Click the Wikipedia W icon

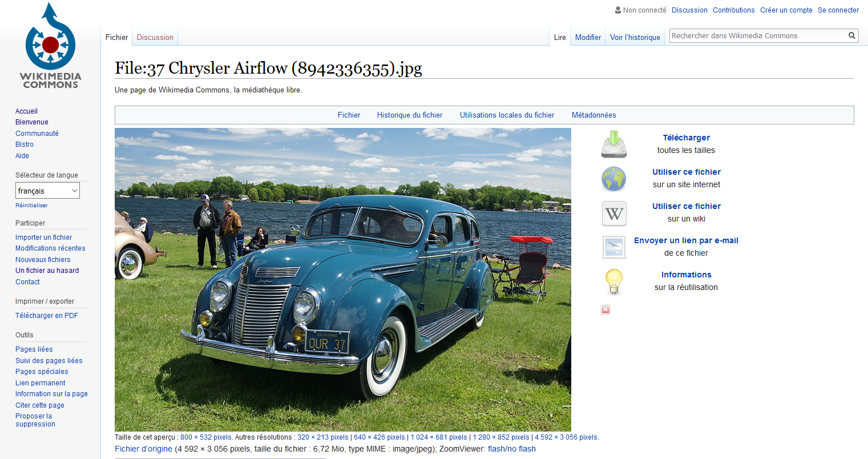(x=613, y=214)
